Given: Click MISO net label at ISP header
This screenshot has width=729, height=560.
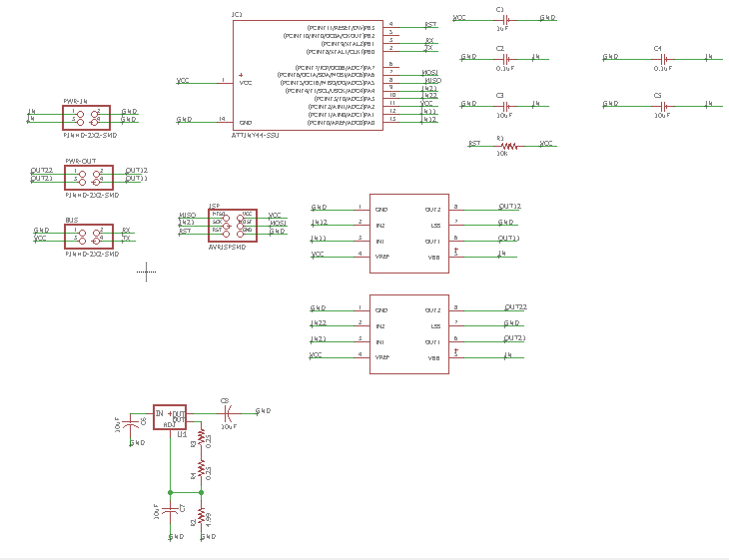Looking at the screenshot, I should (x=188, y=216).
